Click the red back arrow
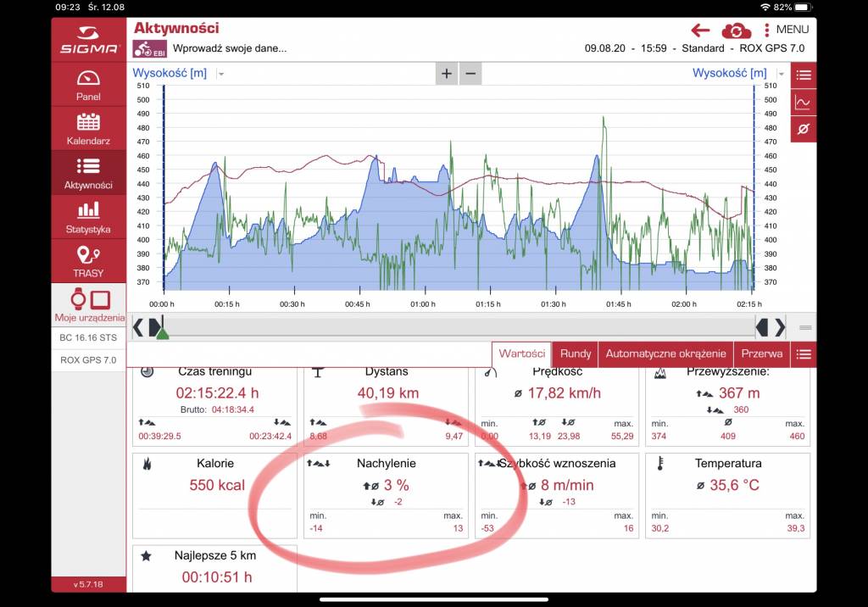Image resolution: width=868 pixels, height=607 pixels. [x=700, y=31]
